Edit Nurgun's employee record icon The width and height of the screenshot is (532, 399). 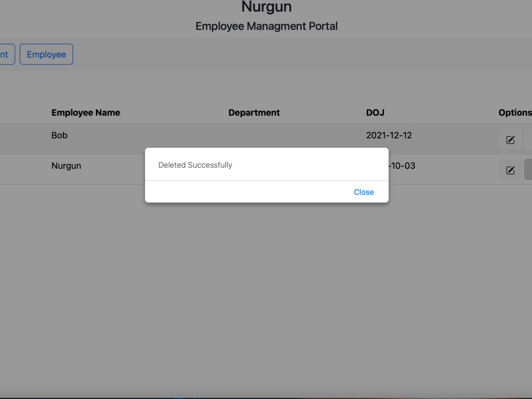[510, 170]
